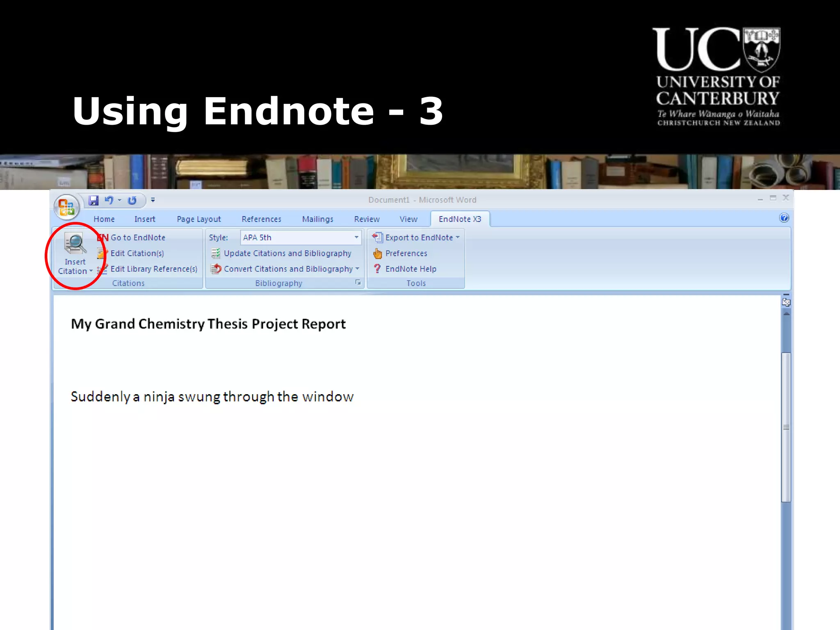Click the Convert Citations and Bibliography icon

click(216, 269)
